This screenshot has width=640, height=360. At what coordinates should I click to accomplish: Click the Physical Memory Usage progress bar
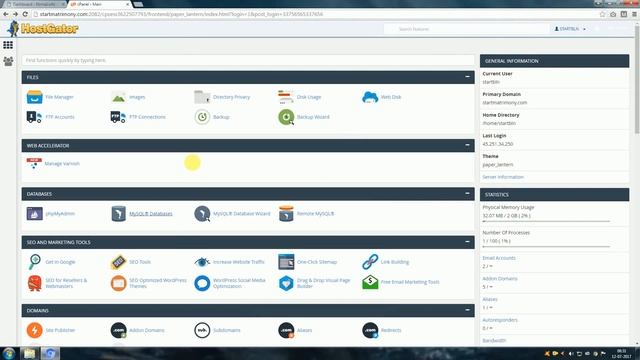(x=546, y=221)
